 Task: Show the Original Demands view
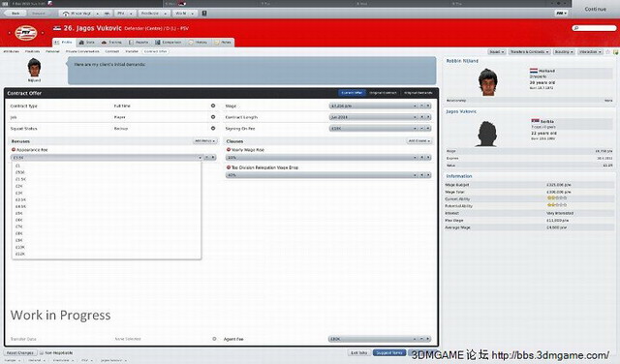418,93
